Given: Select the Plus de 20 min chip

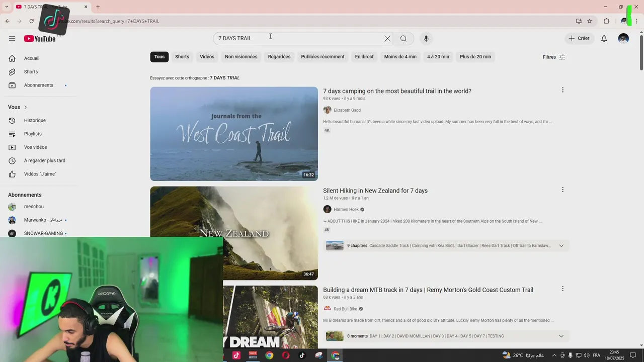Looking at the screenshot, I should (475, 57).
